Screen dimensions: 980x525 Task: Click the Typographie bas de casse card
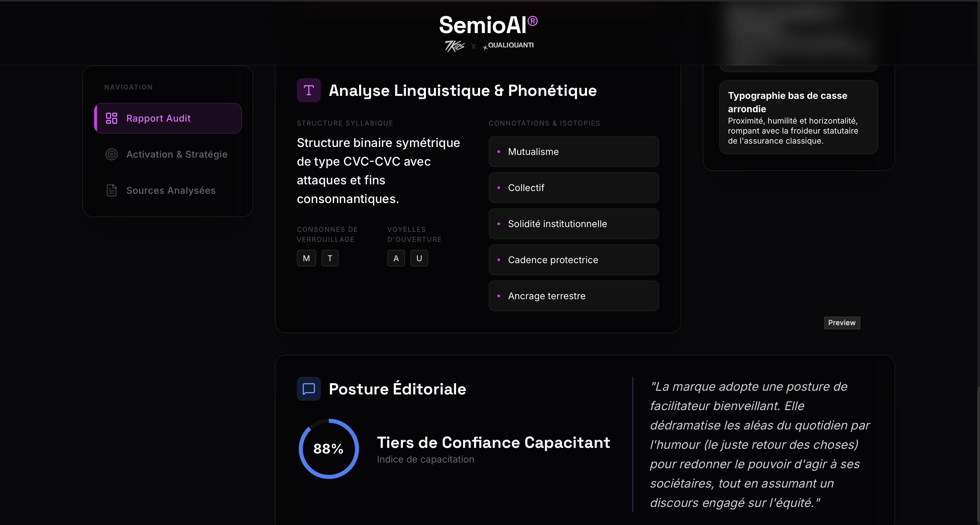pos(798,117)
